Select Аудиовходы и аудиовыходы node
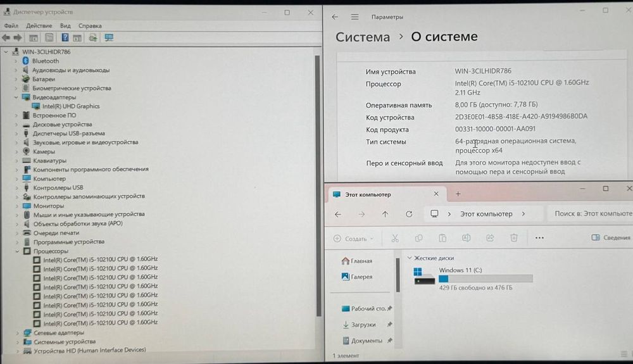The image size is (633, 364). [x=71, y=70]
